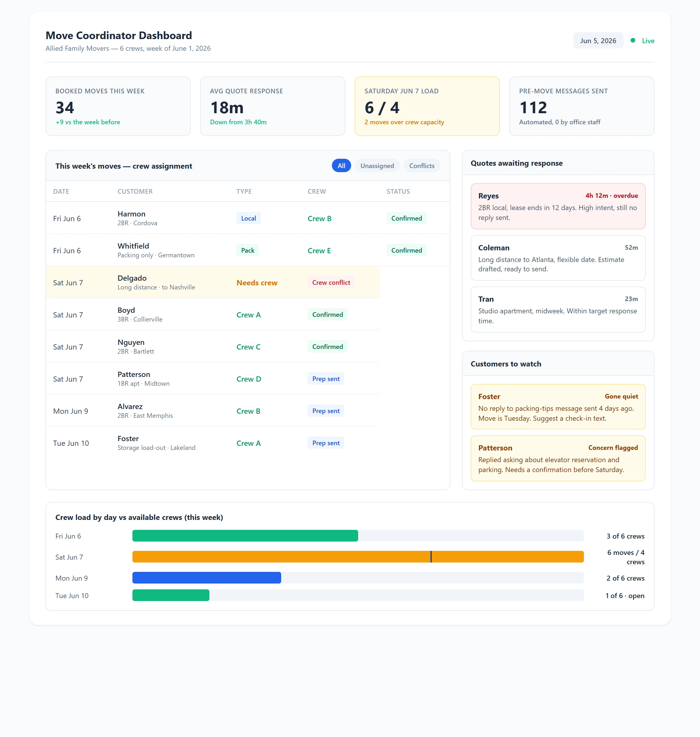Open the Pre-Move Messages Sent card
The height and width of the screenshot is (737, 700).
[581, 106]
